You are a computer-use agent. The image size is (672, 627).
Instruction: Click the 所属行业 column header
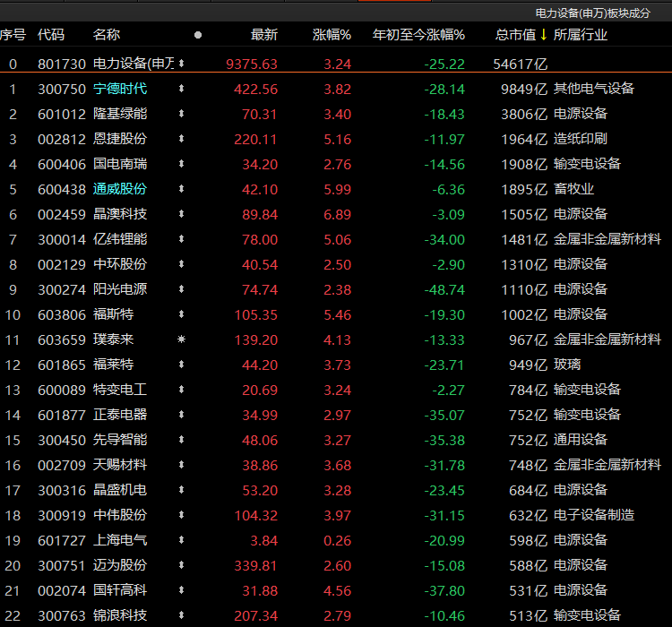(x=581, y=35)
